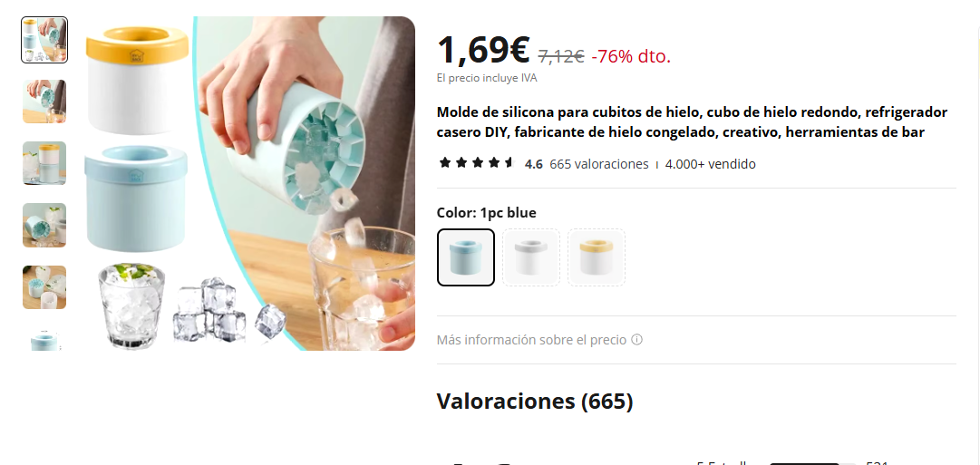Viewport: 980px width, 465px height.
Task: Pick the yellow-lid ice mold color variant
Action: pos(597,257)
